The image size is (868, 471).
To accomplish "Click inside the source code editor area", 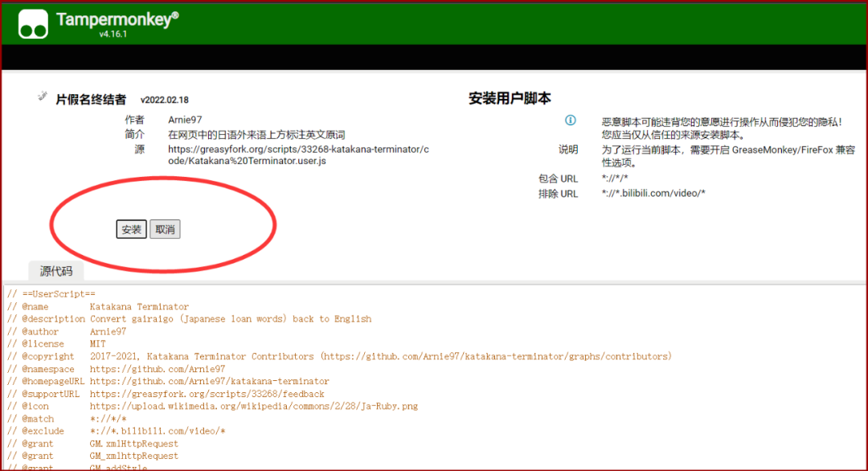I will 435,378.
